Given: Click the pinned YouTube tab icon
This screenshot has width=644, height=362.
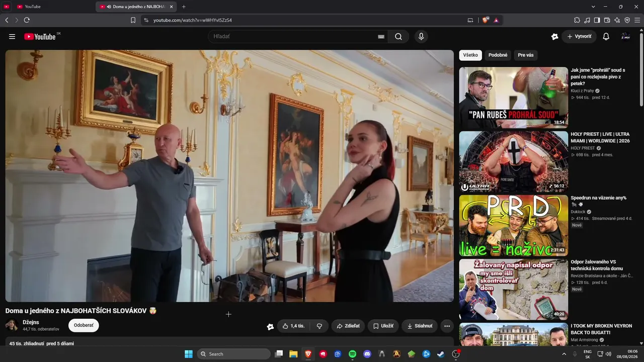Looking at the screenshot, I should (x=7, y=7).
